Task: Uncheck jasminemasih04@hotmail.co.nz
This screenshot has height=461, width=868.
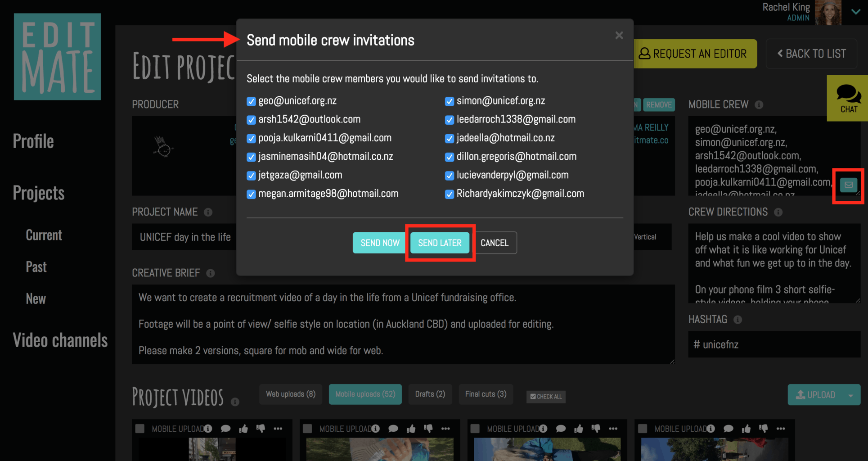Action: (251, 157)
